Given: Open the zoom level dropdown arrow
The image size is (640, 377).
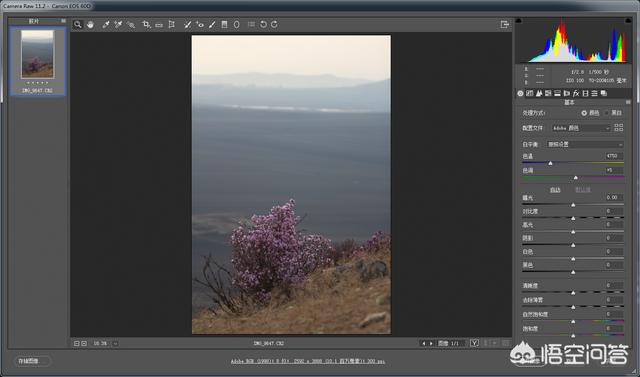Looking at the screenshot, I should click(116, 344).
